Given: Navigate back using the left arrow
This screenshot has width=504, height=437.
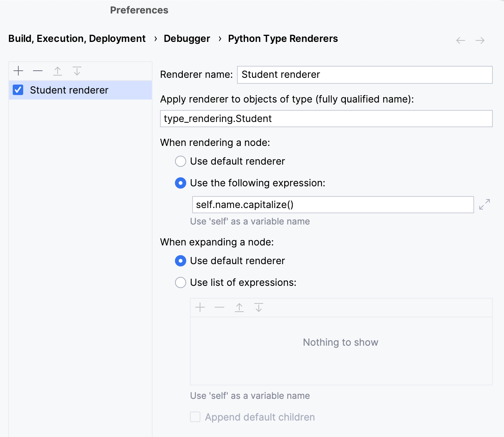Looking at the screenshot, I should click(460, 40).
